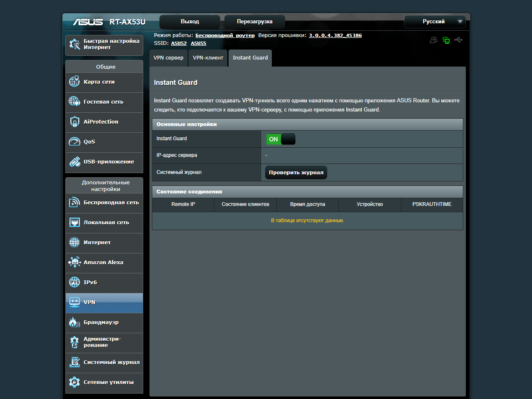
Task: Click the USB status icon
Action: [x=458, y=40]
